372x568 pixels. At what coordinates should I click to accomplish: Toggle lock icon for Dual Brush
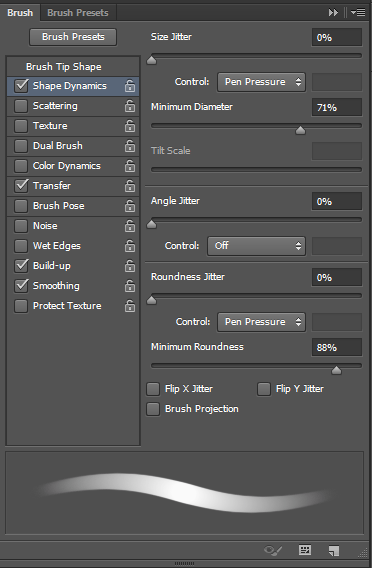coord(130,146)
